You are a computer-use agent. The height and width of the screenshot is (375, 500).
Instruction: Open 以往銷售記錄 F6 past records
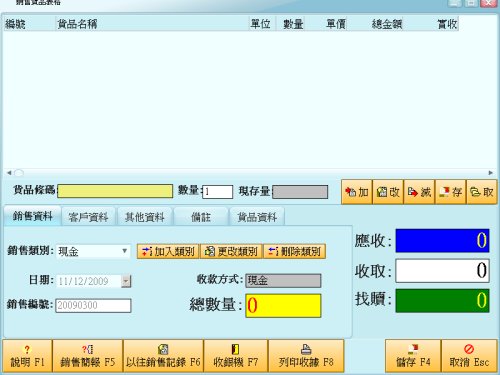click(163, 356)
